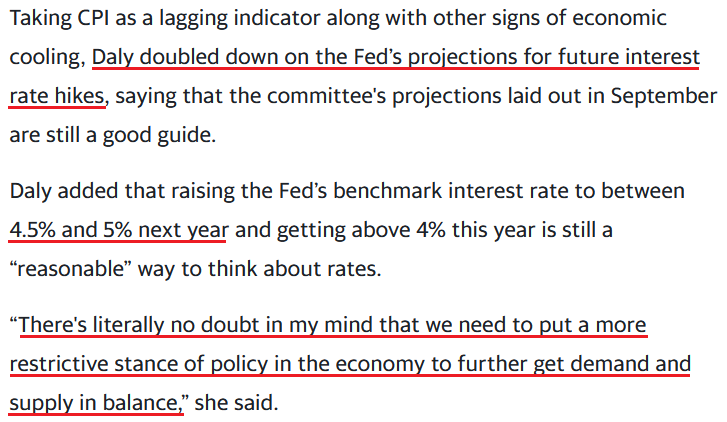The width and height of the screenshot is (727, 422).
Task: Click the quoted word "reasonable"
Action: [x=71, y=269]
